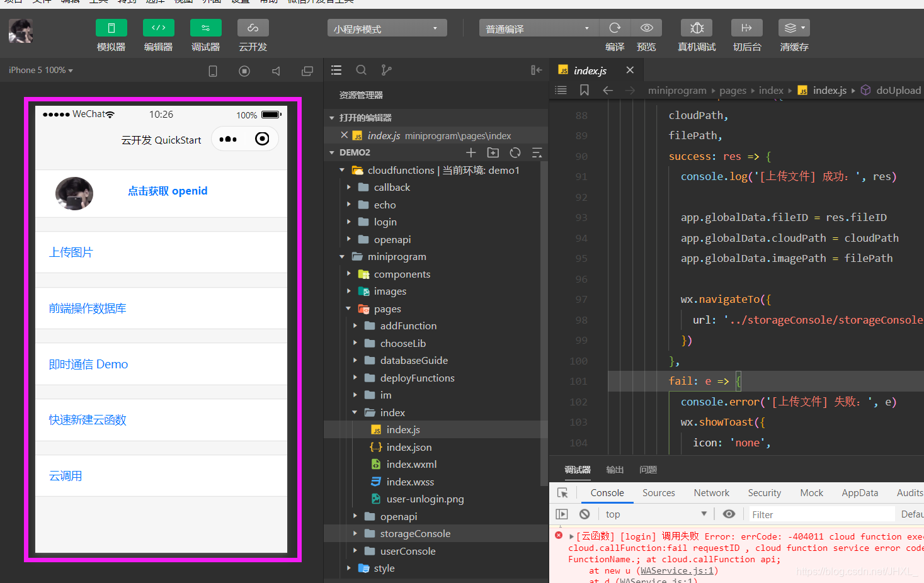Click the compile refresh icon
The width and height of the screenshot is (924, 583).
point(615,28)
